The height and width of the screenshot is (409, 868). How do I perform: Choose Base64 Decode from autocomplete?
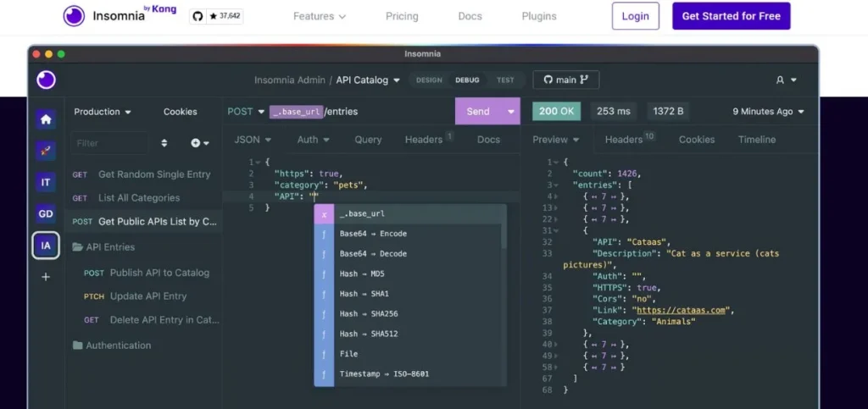pos(408,254)
